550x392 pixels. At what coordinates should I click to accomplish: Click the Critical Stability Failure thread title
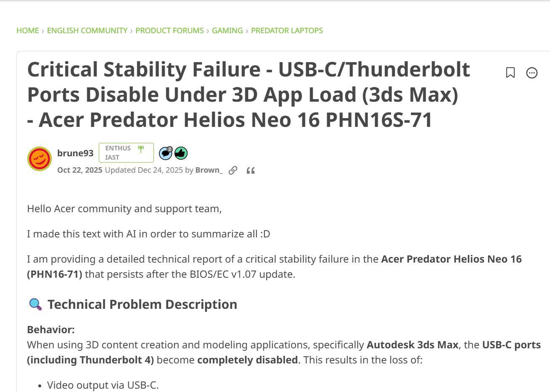[248, 94]
